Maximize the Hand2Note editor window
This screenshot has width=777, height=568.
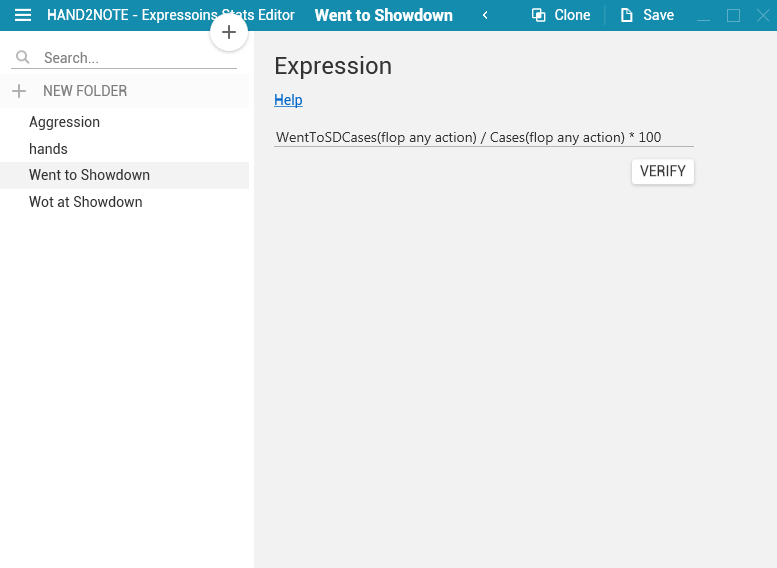coord(733,15)
